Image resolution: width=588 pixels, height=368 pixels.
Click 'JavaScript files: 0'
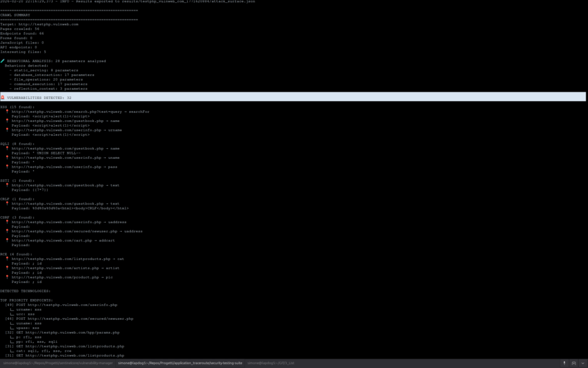(22, 43)
